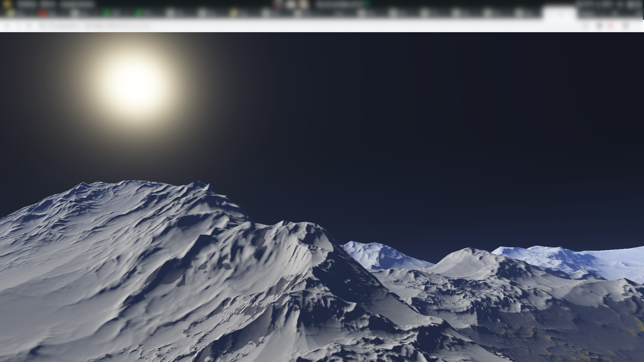
Task: Switch to the active white tab on the right
Action: tap(561, 13)
